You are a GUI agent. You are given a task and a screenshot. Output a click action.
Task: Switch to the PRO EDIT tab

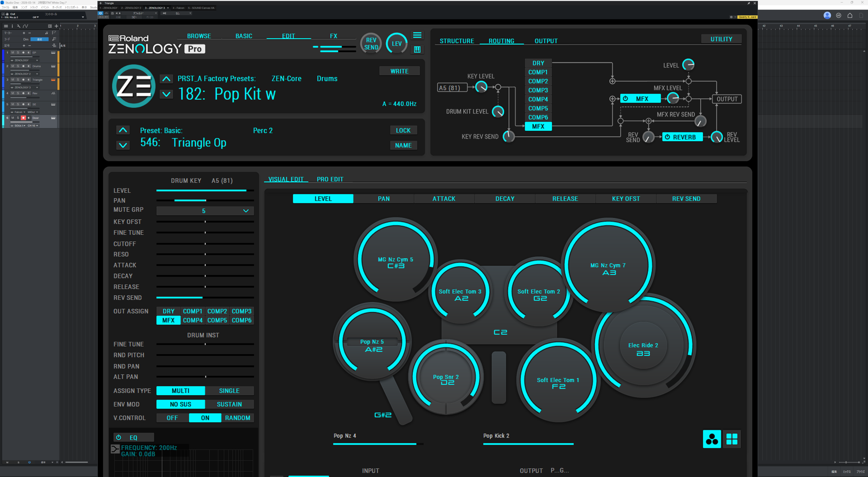pos(330,179)
